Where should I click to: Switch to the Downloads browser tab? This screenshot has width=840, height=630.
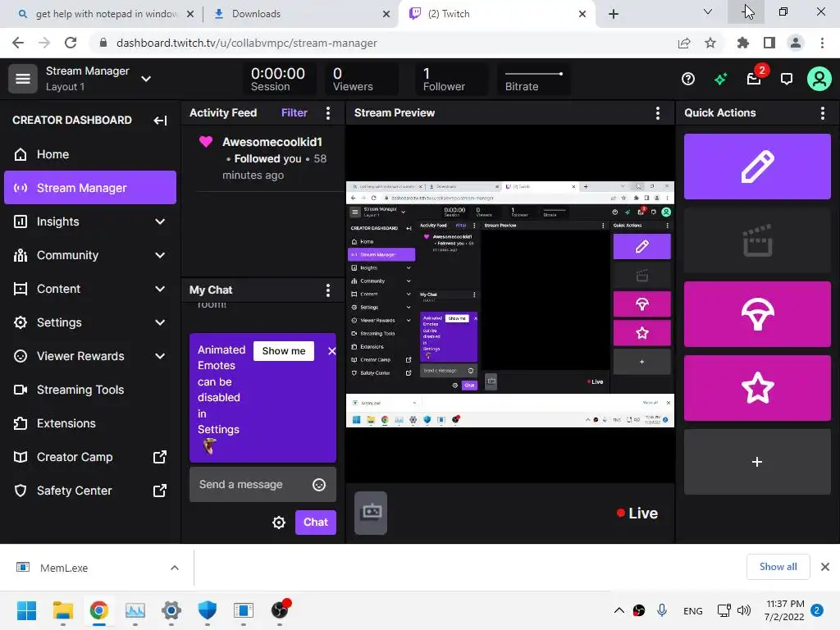(300, 14)
